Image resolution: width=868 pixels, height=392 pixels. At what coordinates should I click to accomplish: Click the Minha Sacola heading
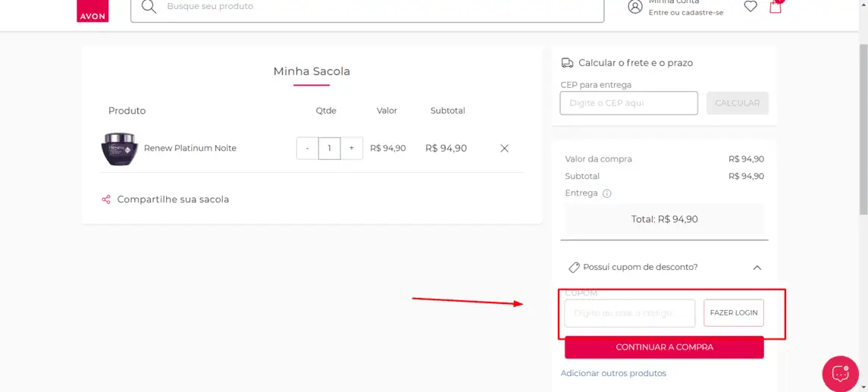(312, 71)
